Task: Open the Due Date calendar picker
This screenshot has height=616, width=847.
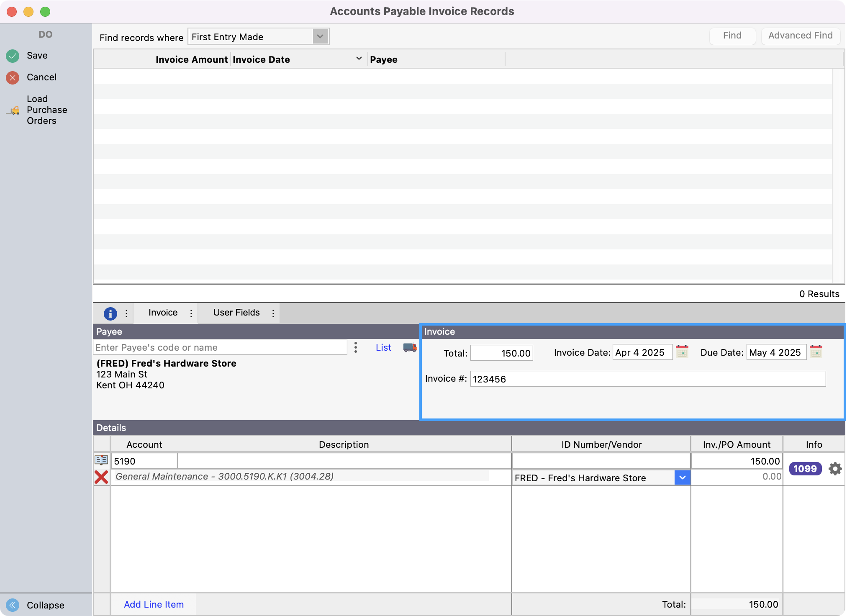Action: coord(816,352)
